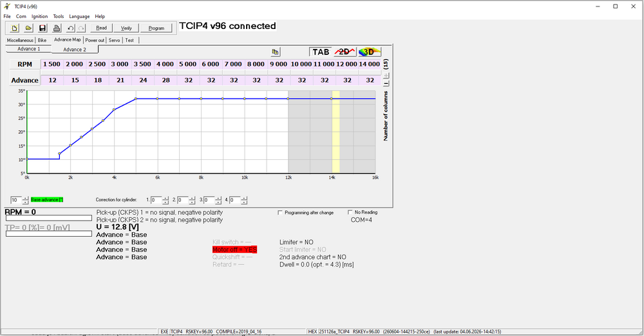Open a file with the folder icon
The width and height of the screenshot is (644, 336).
[28, 28]
